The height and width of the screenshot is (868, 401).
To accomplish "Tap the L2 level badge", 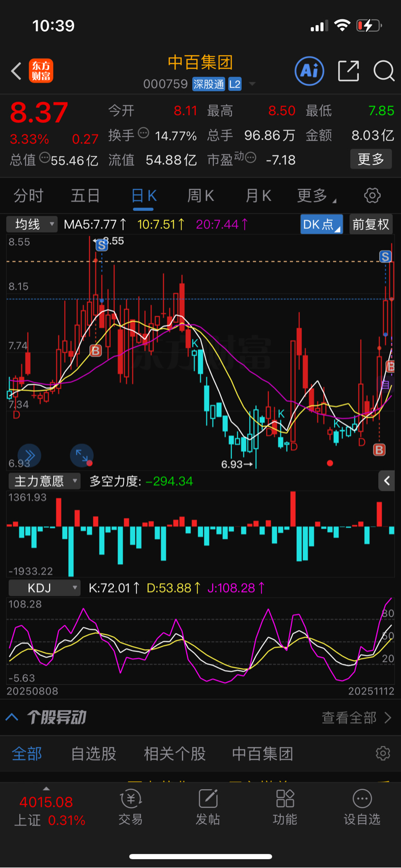I will tap(235, 84).
